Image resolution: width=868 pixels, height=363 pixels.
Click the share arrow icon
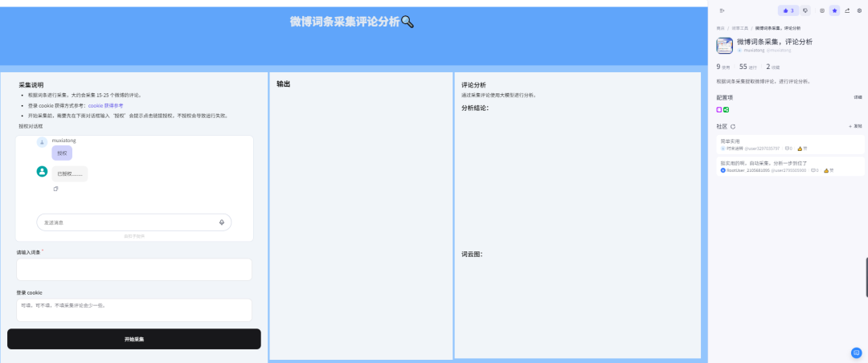click(847, 10)
